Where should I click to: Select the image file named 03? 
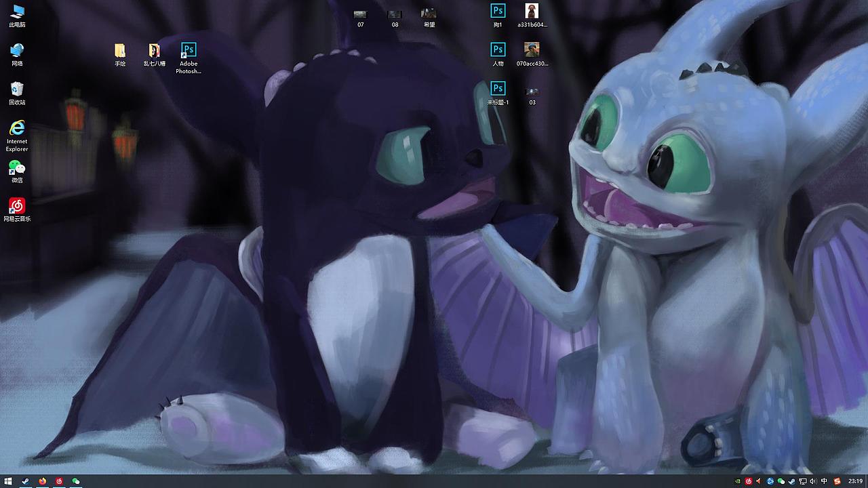point(532,96)
